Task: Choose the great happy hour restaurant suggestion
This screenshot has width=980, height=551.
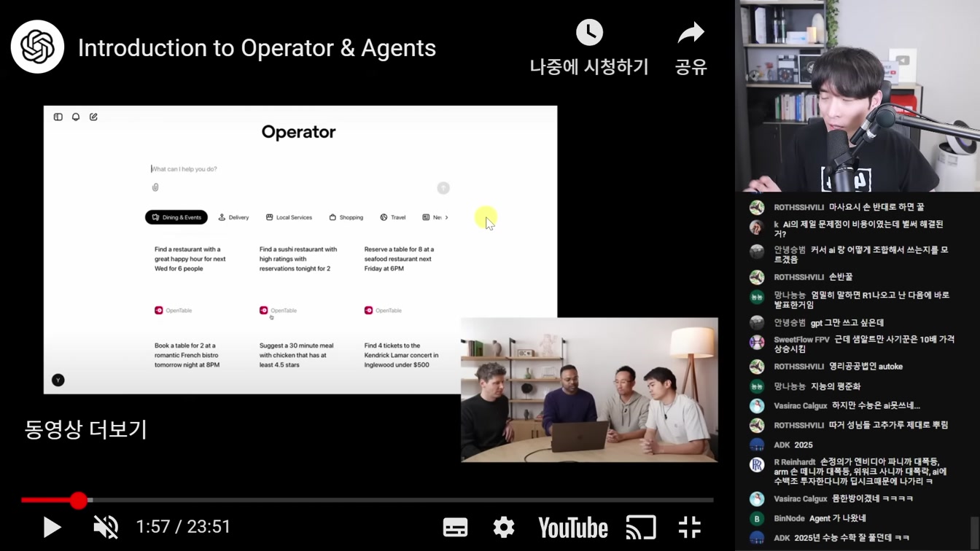Action: [x=190, y=259]
